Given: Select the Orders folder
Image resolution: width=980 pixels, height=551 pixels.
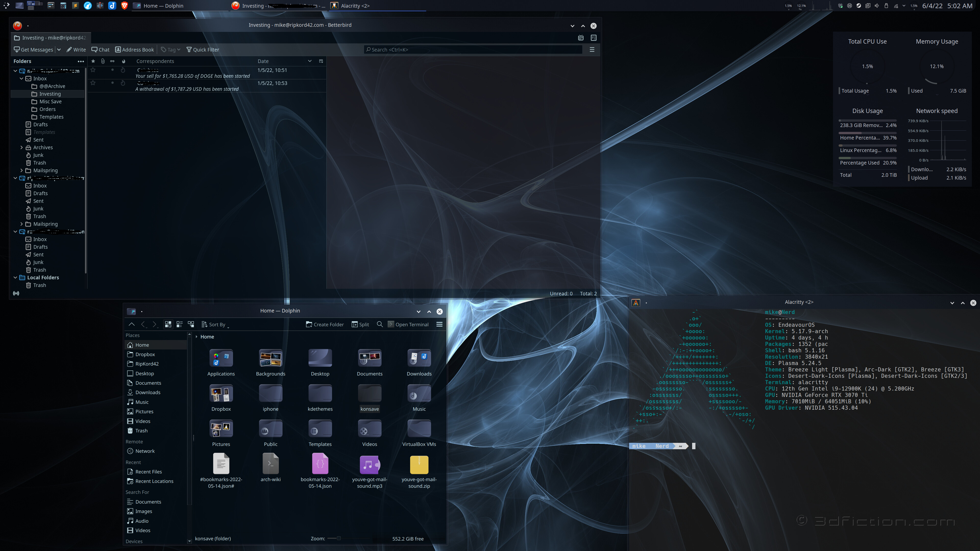Looking at the screenshot, I should [x=47, y=109].
